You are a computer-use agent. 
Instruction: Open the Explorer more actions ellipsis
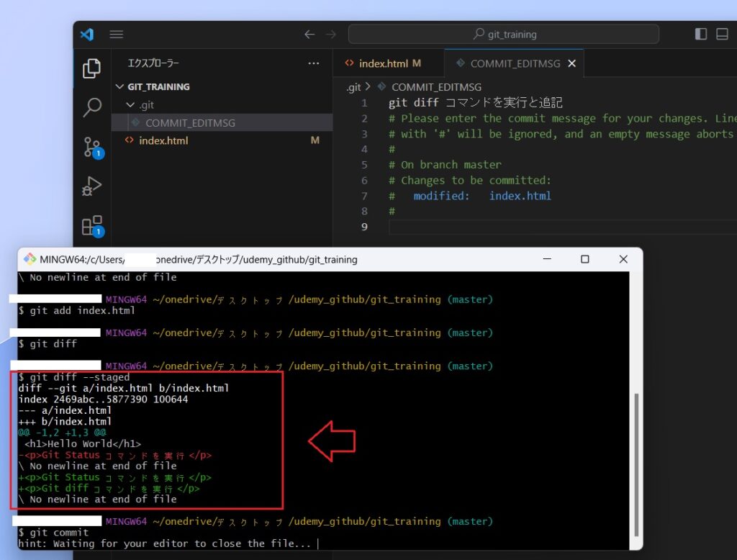pos(313,63)
